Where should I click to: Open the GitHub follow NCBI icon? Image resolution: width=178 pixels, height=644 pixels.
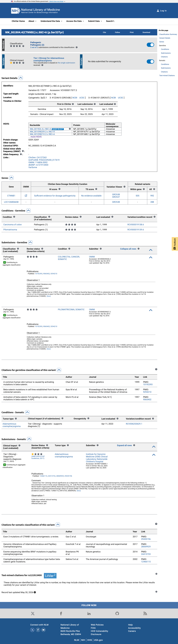pyautogui.click(x=117, y=614)
